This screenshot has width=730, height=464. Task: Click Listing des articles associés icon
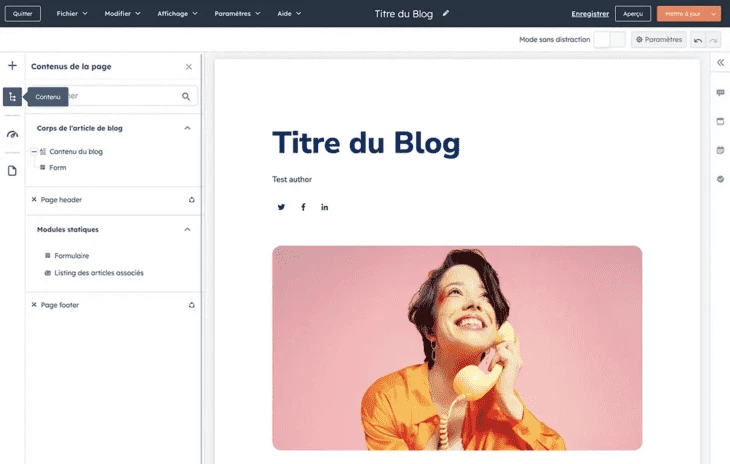click(47, 273)
